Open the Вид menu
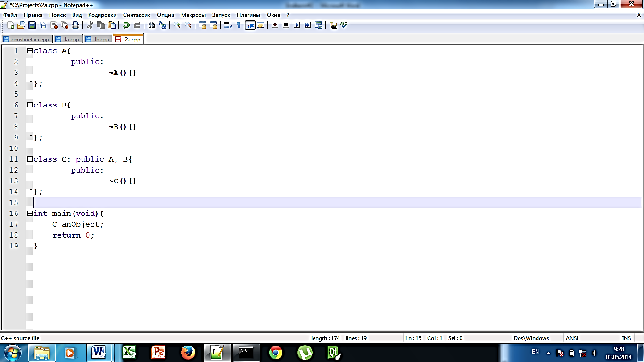 pyautogui.click(x=77, y=15)
